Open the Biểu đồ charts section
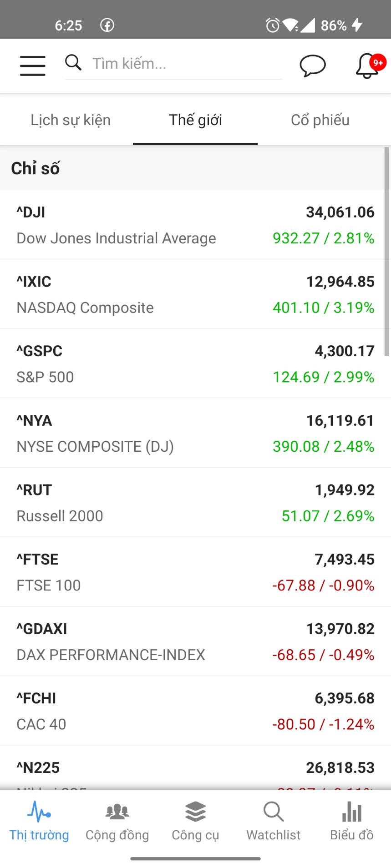The height and width of the screenshot is (868, 391). (351, 822)
